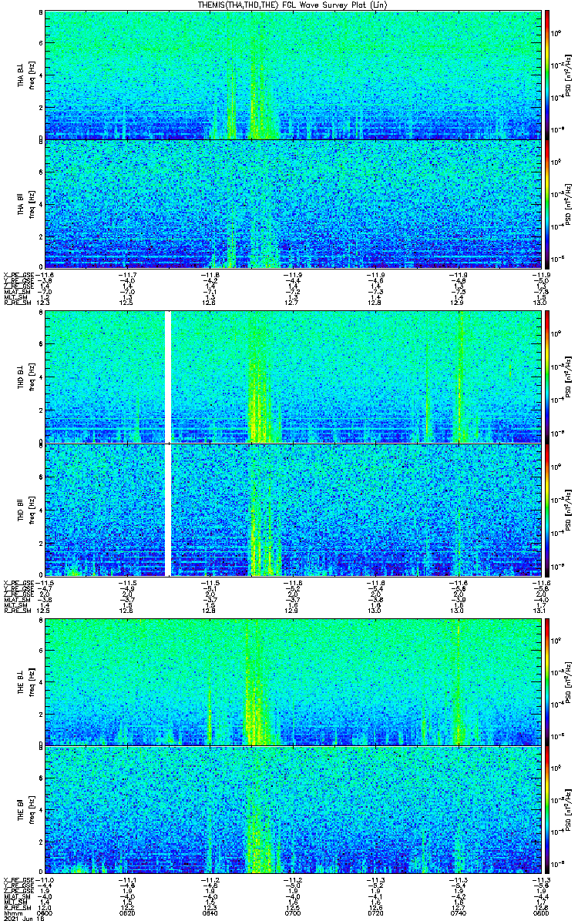The height and width of the screenshot is (924, 578).
Task: Click the PSD [nT²/Hz] label of the bottom color bar
Action: tap(569, 810)
